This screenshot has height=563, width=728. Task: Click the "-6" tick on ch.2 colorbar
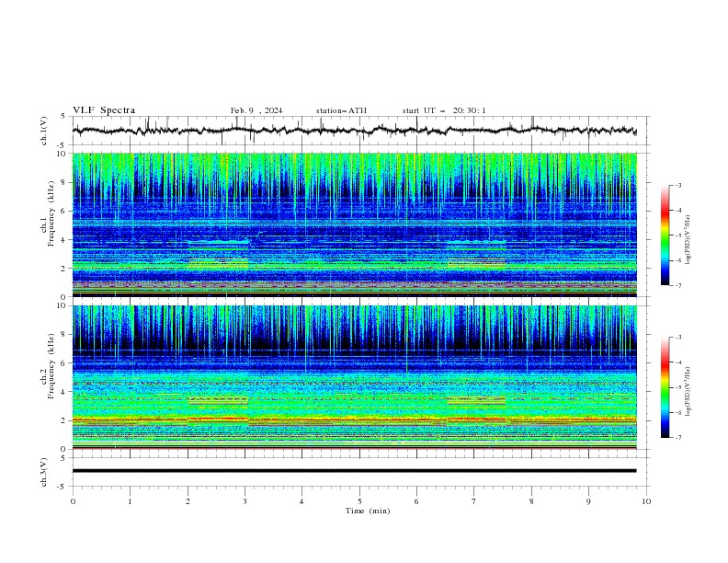[678, 412]
